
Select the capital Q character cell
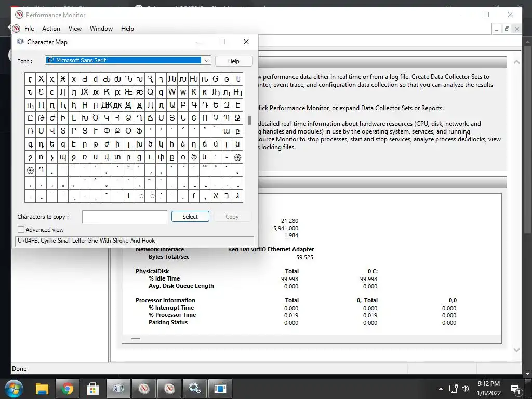[150, 92]
